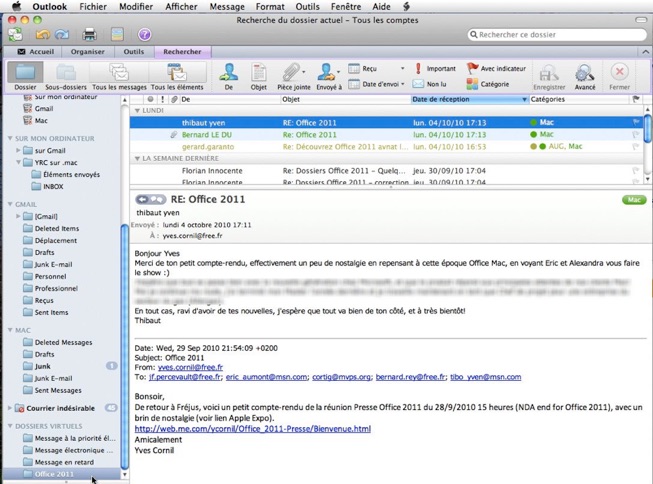Collapse the ribbon with chevron
The height and width of the screenshot is (484, 653).
645,52
